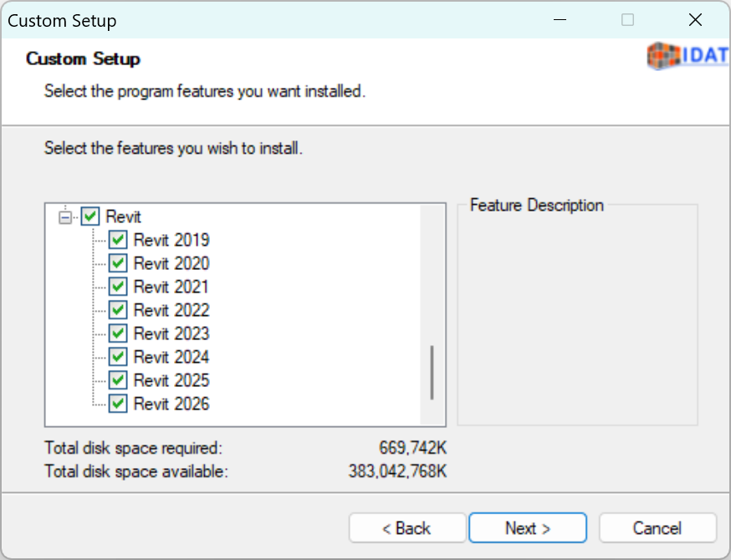Click the Next button
The width and height of the screenshot is (731, 560).
pos(528,528)
